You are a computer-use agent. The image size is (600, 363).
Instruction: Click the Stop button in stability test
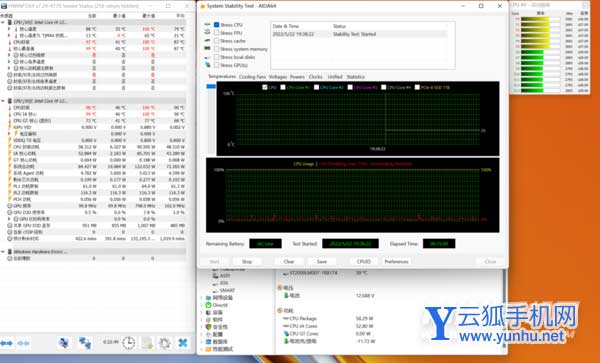tap(247, 262)
